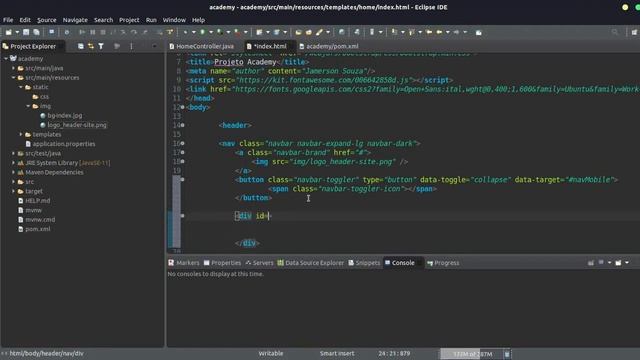Expand the Maven Dependencies node
640x360 pixels.
pos(13,172)
